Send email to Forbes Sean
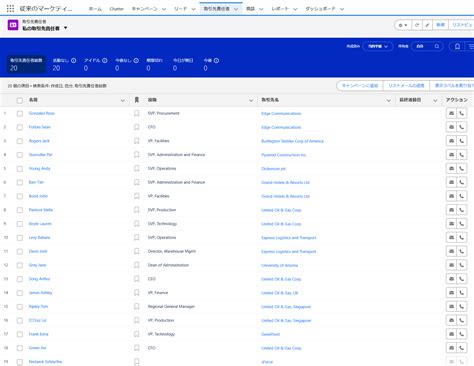 451,127
